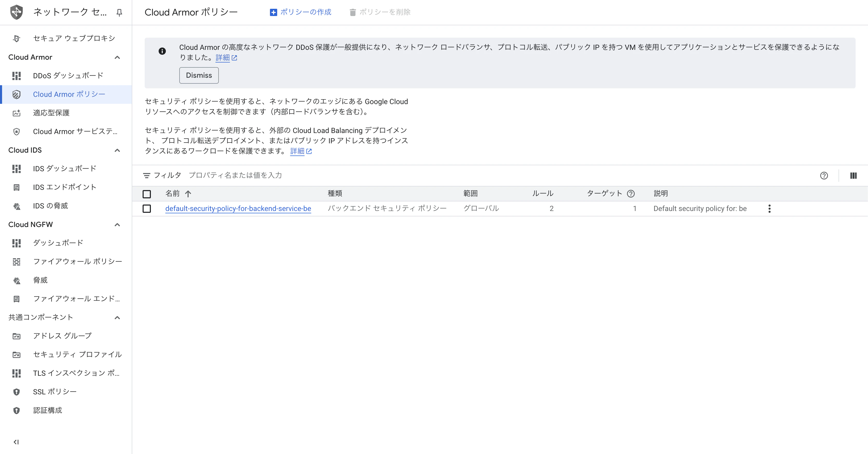Open table help question mark icon
This screenshot has height=454, width=868.
pos(824,175)
